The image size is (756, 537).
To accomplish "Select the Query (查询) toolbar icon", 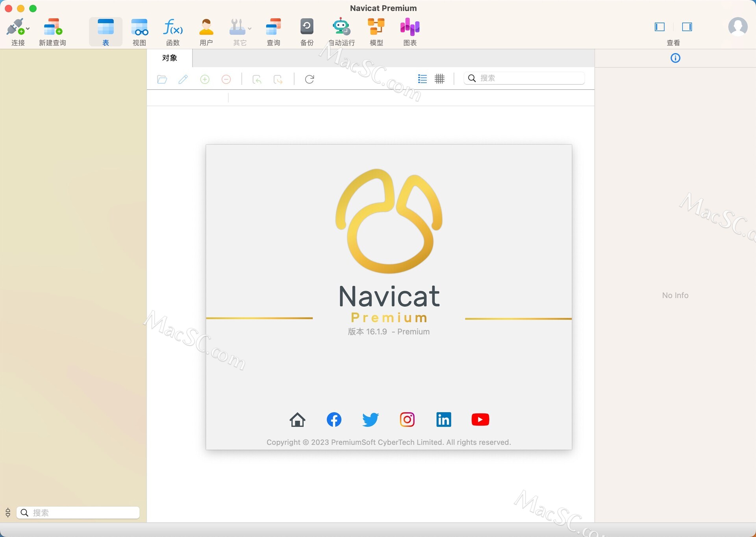I will (273, 27).
